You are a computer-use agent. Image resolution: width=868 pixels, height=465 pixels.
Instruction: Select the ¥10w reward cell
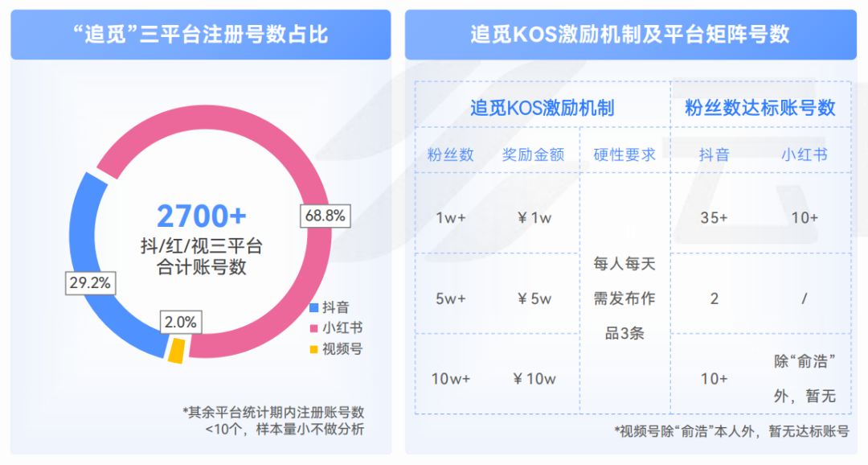534,379
